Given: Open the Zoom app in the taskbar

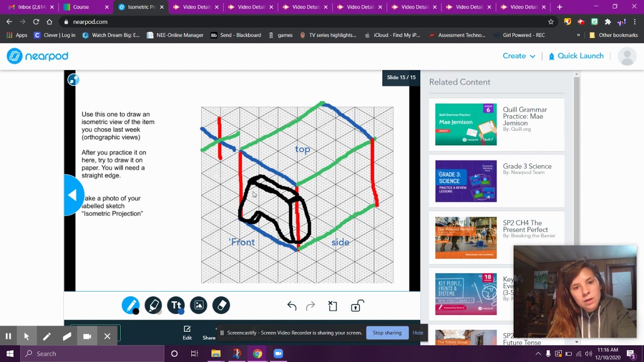Looking at the screenshot, I should (x=278, y=353).
